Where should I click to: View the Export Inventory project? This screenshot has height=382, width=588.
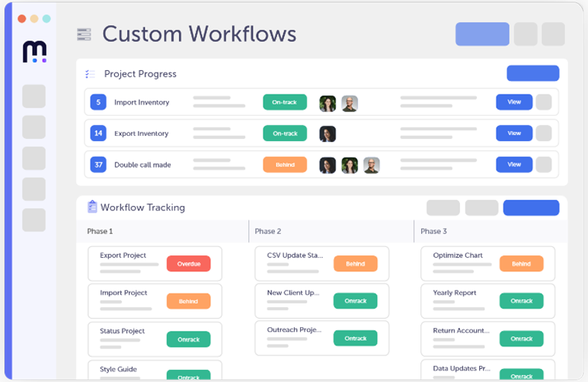[514, 133]
